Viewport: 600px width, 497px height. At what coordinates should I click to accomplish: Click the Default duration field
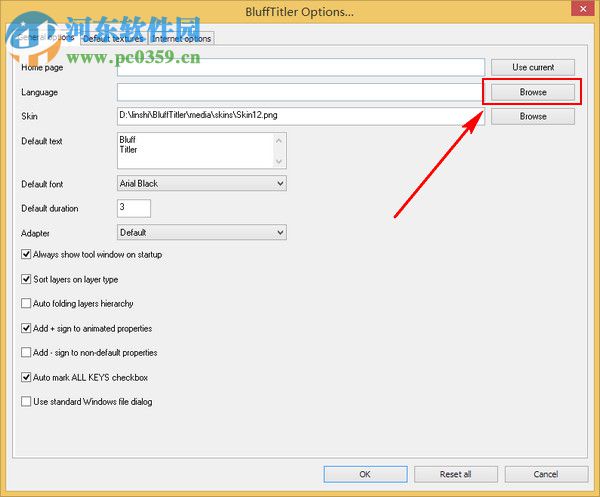(134, 208)
